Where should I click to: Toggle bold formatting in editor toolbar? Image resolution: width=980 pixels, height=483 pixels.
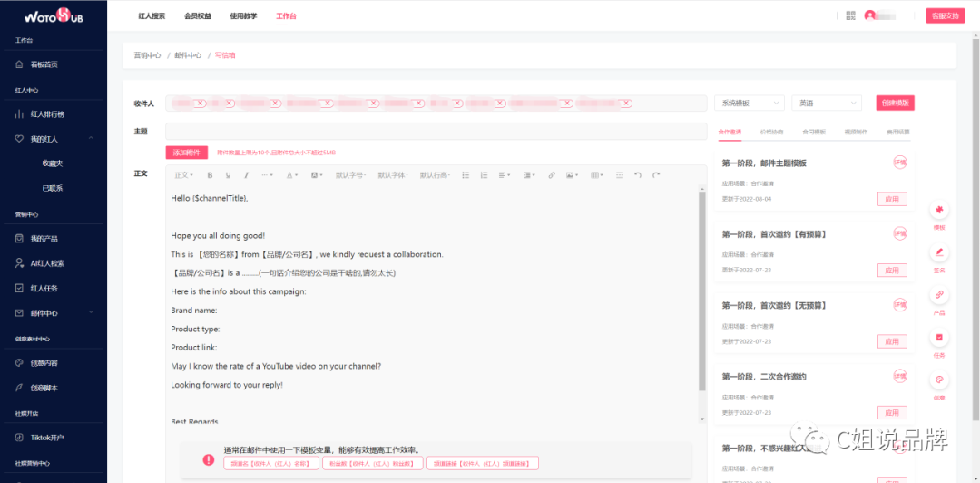point(210,175)
